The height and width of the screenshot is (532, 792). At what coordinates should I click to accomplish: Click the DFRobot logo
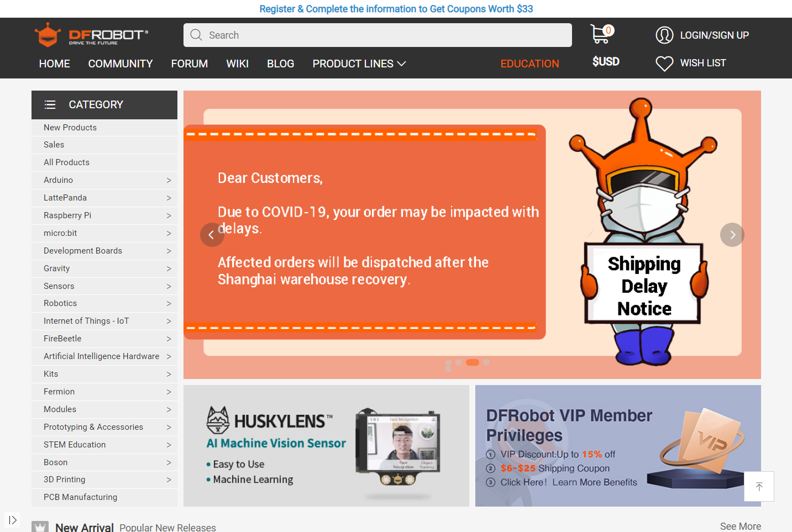pos(91,35)
